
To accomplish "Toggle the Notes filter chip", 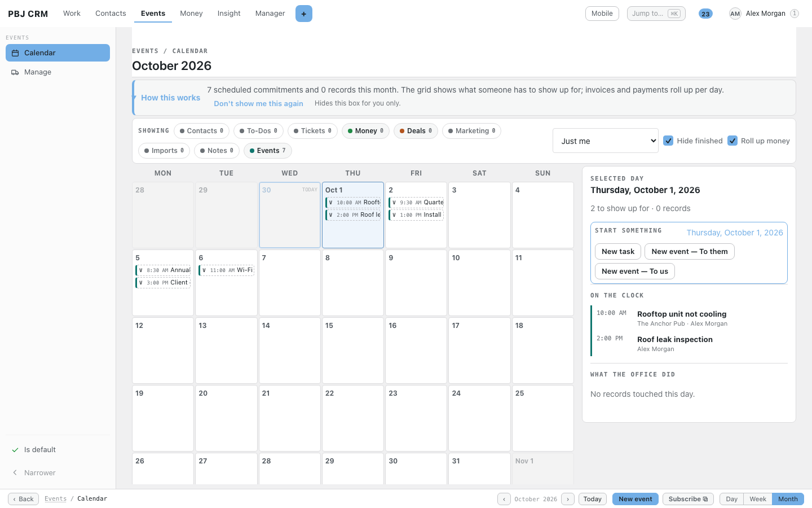I will [x=217, y=151].
